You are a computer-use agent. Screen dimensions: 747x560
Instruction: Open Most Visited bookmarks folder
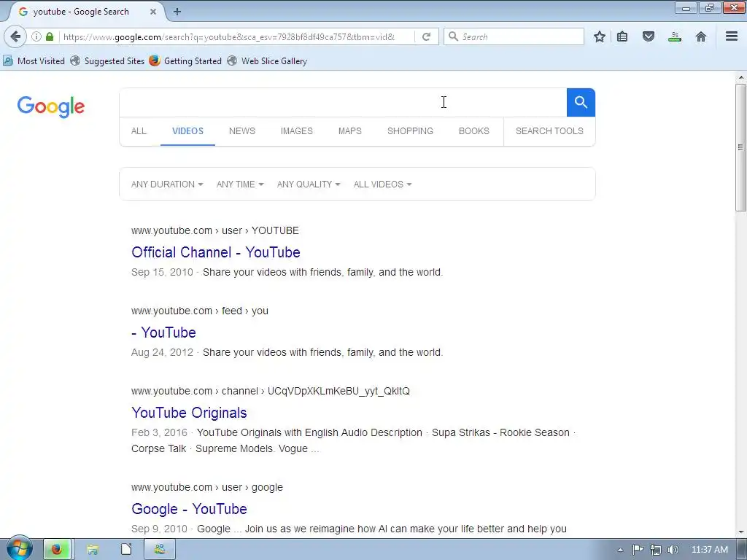pyautogui.click(x=34, y=61)
